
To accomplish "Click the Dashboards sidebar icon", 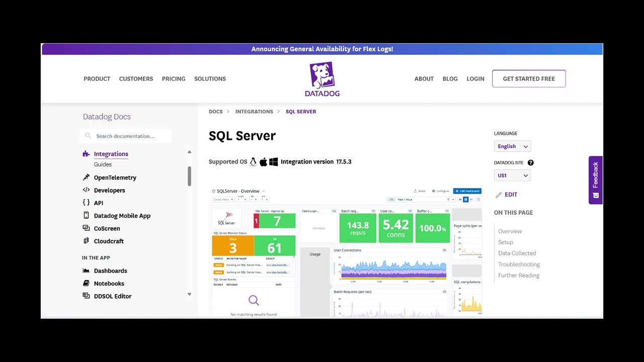I will tap(86, 270).
